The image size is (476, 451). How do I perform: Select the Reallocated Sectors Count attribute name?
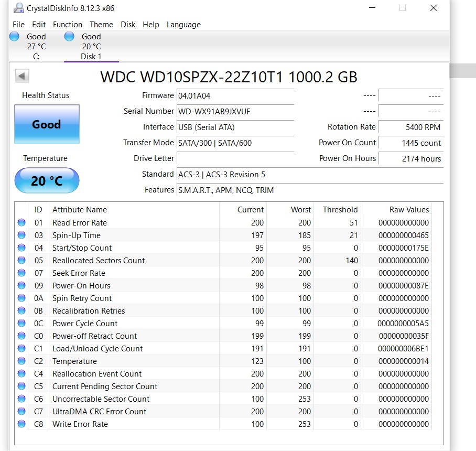click(x=99, y=261)
